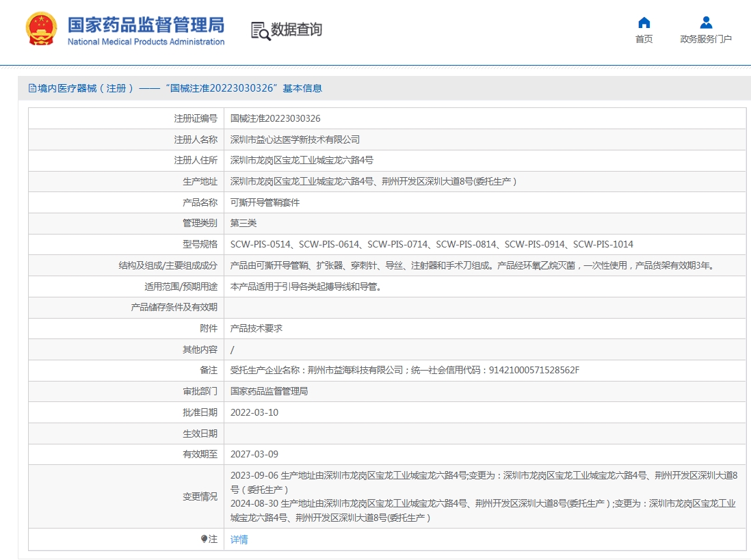
Task: Click the 生效日期 label cell
Action: coord(127,434)
